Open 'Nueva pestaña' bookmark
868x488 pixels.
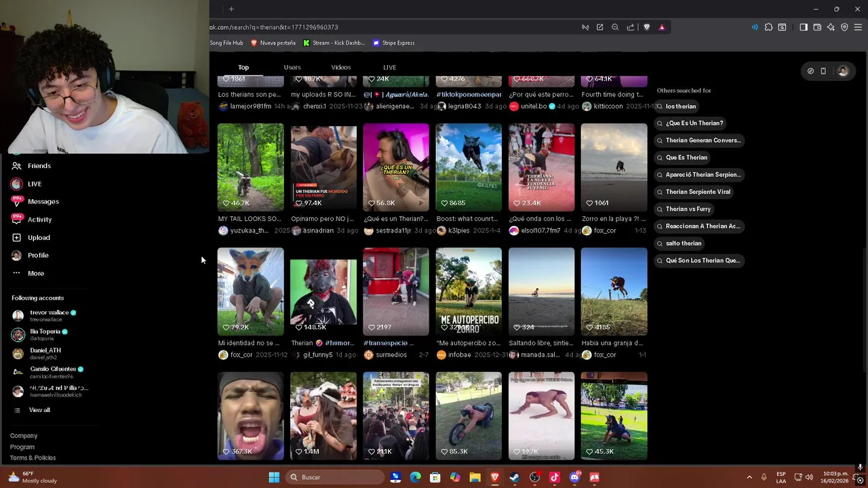[x=273, y=43]
